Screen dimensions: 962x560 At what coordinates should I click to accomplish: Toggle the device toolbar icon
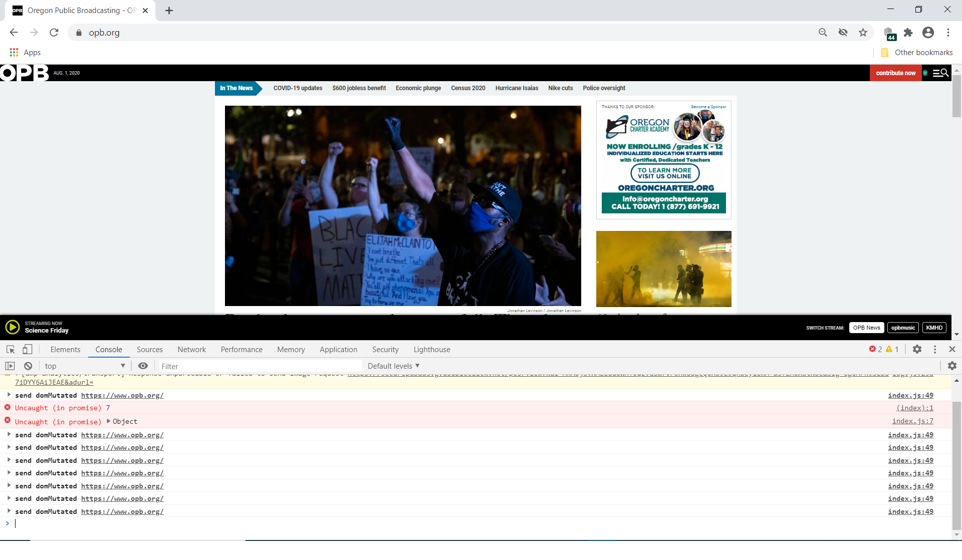tap(28, 349)
